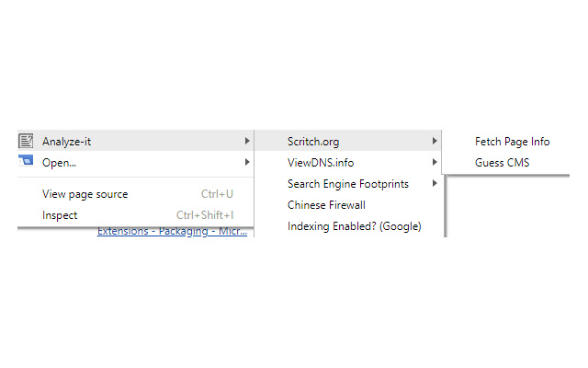The image size is (588, 368).
Task: Expand the ViewDNS.info submenu arrow
Action: point(435,162)
